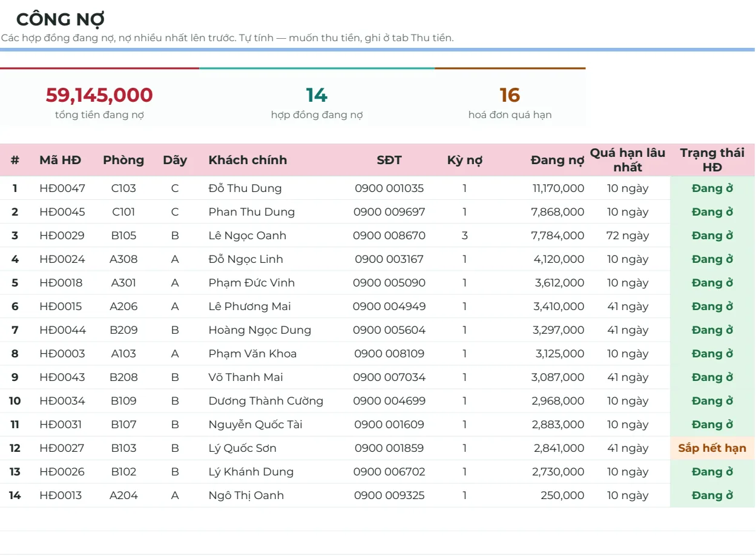Click tenant name Đỗ Thu Dung
Image resolution: width=756 pixels, height=556 pixels.
coord(245,188)
